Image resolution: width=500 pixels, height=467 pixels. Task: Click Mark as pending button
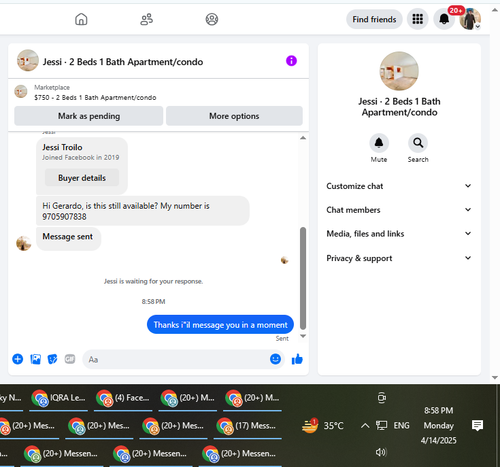pyautogui.click(x=89, y=116)
